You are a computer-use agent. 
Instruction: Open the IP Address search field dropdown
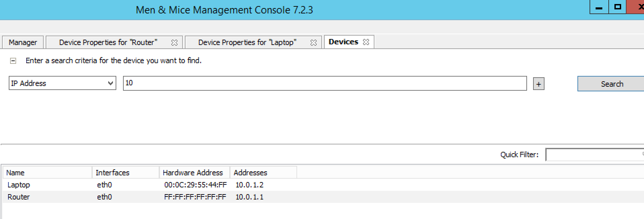[x=110, y=83]
